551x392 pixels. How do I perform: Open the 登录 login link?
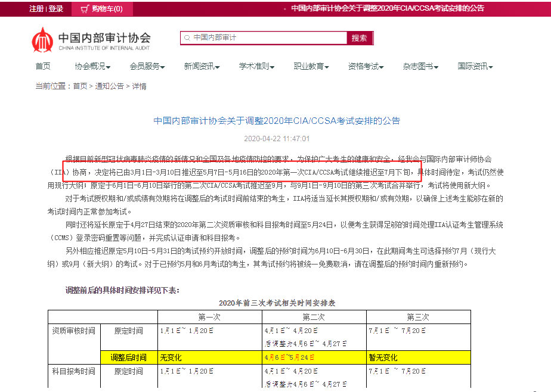pyautogui.click(x=55, y=9)
